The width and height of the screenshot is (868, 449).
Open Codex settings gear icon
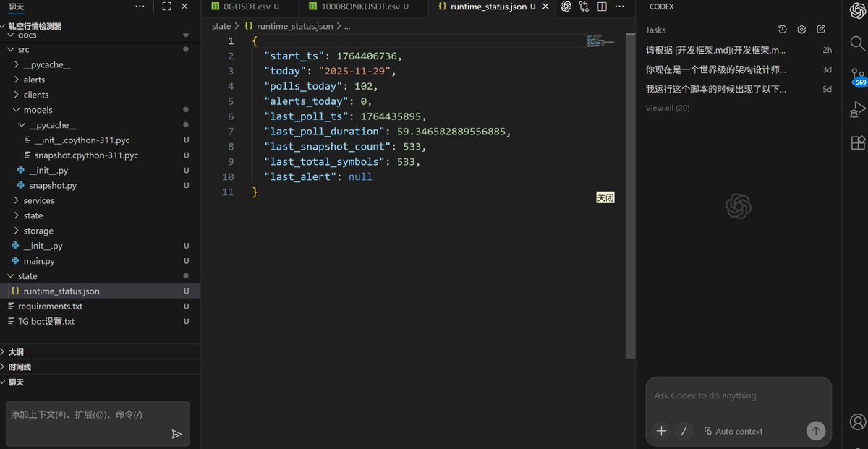pyautogui.click(x=801, y=30)
